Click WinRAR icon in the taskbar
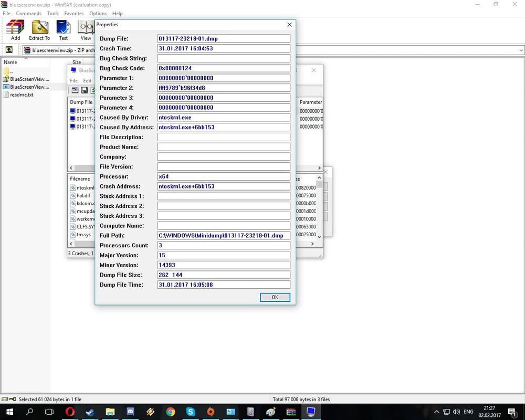This screenshot has height=420, width=525. (291, 412)
